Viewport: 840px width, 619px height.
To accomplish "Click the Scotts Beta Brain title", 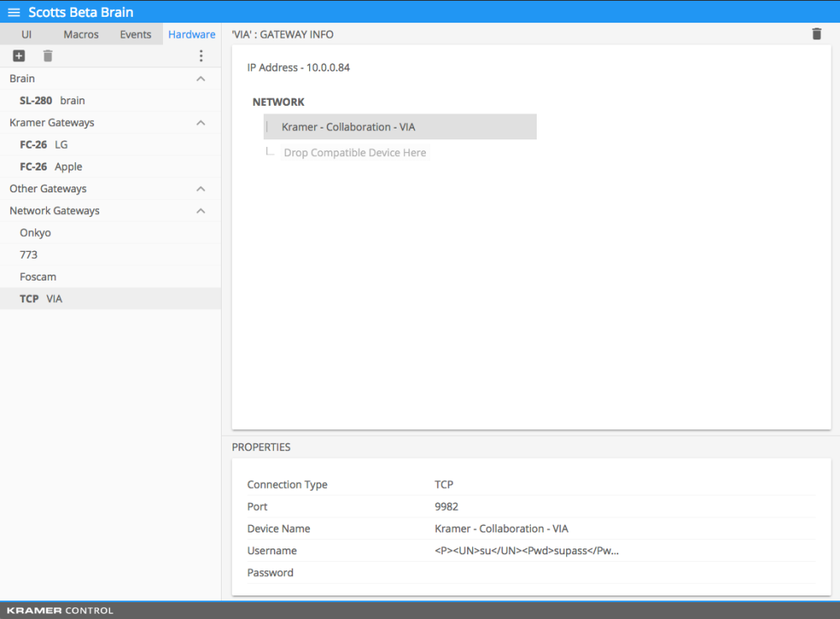I will (81, 13).
